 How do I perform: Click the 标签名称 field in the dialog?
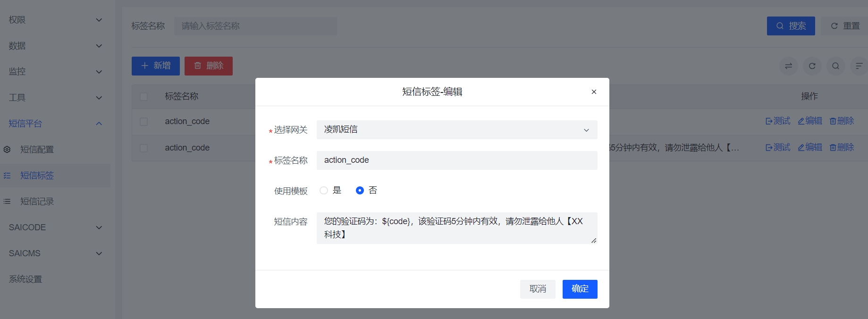click(456, 160)
